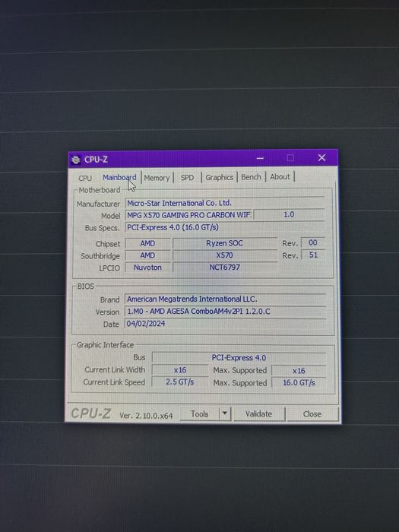
Task: Select the Bus Specs PCI-Express 4.0 value
Action: tap(225, 227)
